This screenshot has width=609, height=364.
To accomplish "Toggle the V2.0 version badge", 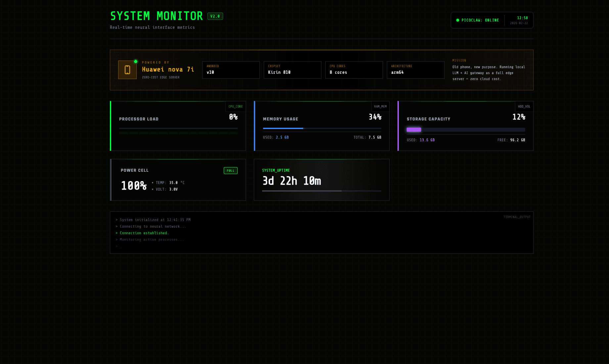I will [x=215, y=16].
